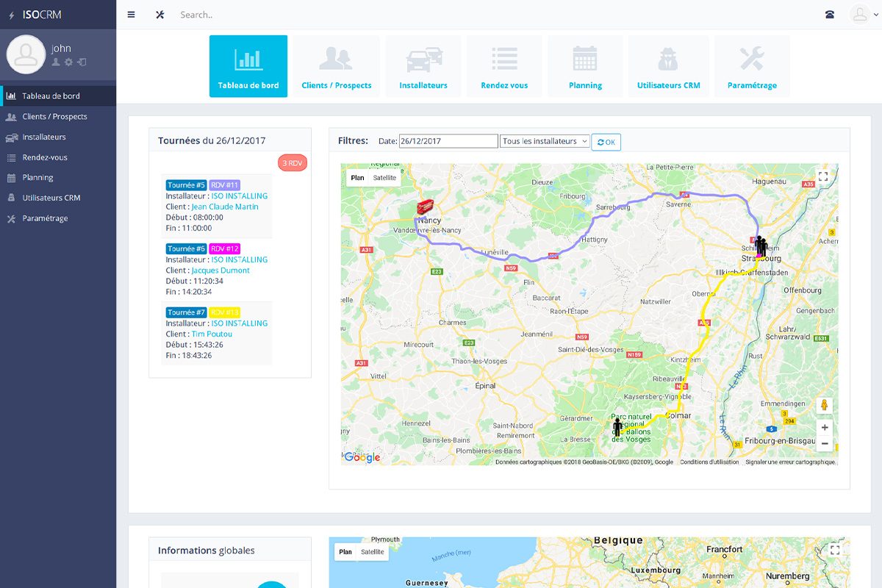Open the Utilisateurs CRM tile
882x588 pixels.
669,66
